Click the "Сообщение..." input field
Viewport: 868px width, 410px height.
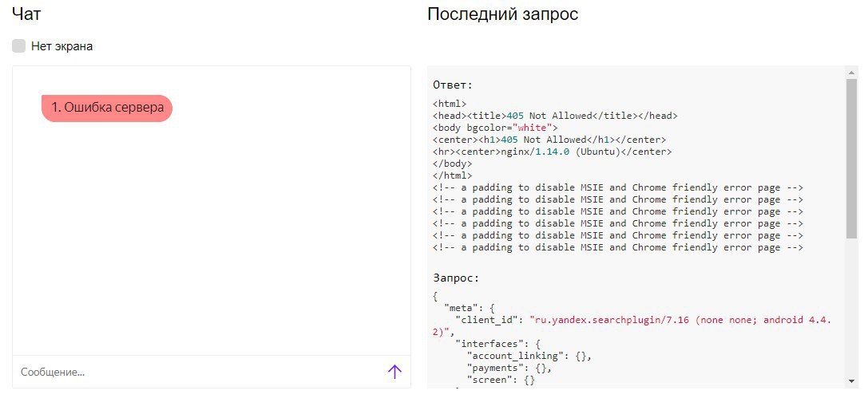(x=200, y=372)
